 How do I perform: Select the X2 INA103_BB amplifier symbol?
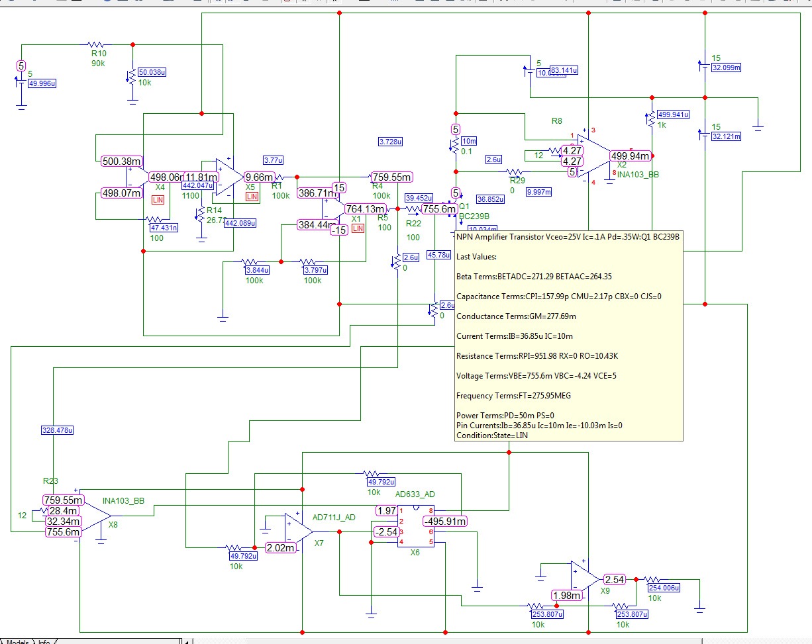click(x=593, y=156)
